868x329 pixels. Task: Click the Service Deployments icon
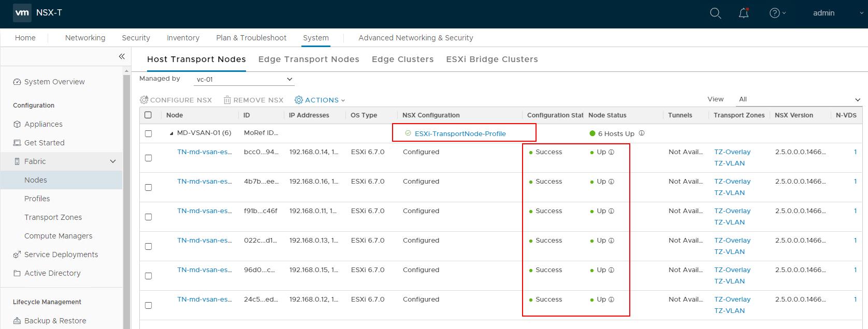pos(17,255)
